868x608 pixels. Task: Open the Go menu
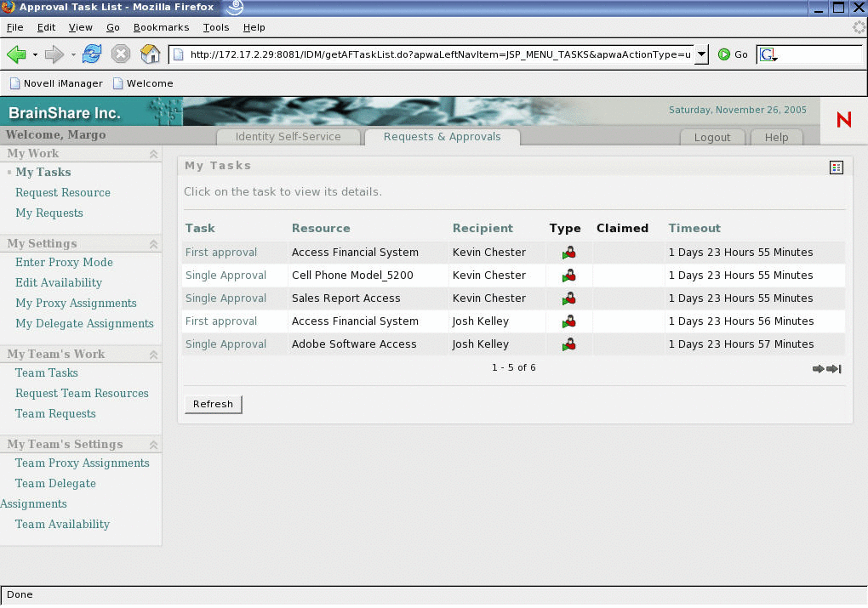pyautogui.click(x=113, y=27)
